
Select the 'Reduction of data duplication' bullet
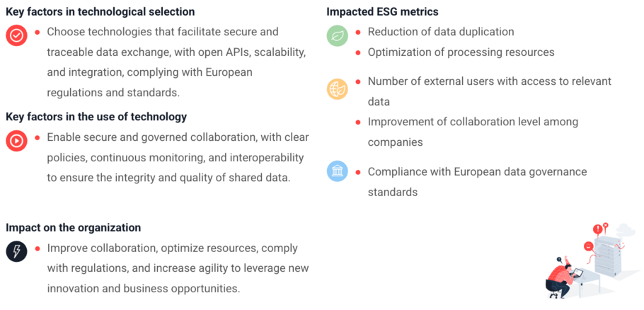441,32
